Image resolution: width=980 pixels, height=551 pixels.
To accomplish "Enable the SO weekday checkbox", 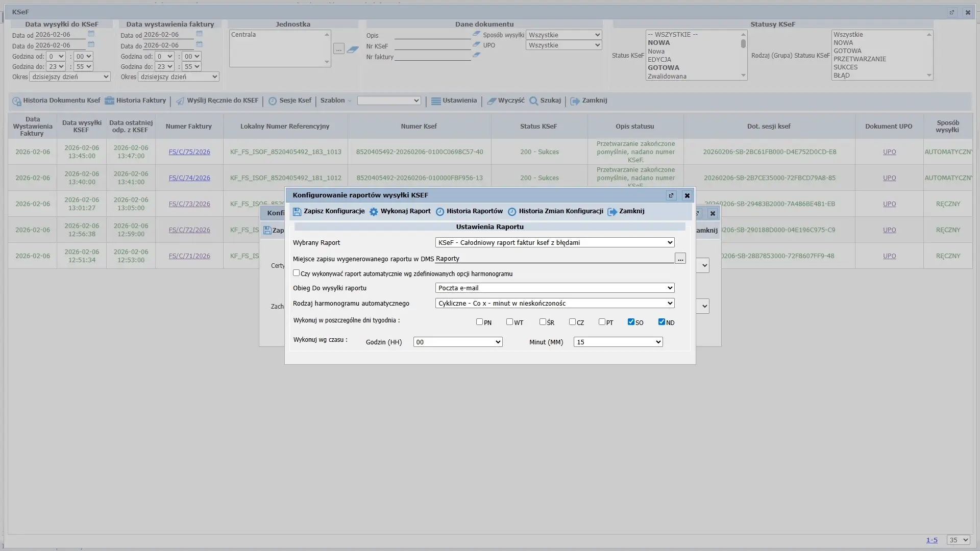I will [631, 322].
